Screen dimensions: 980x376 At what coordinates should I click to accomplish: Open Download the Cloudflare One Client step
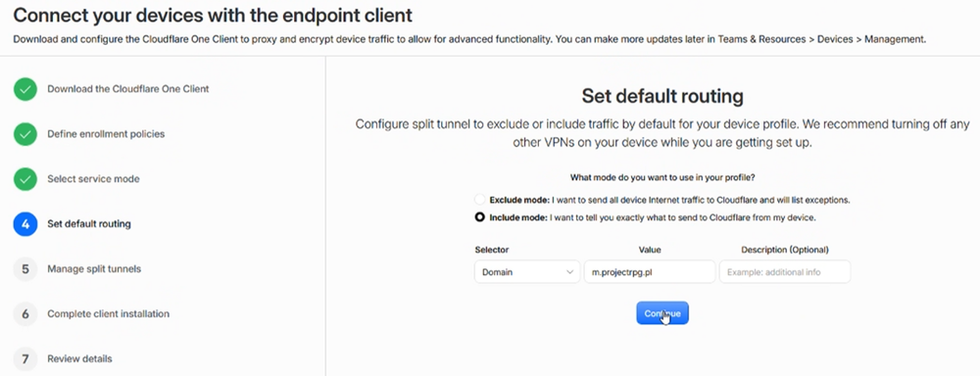point(128,89)
